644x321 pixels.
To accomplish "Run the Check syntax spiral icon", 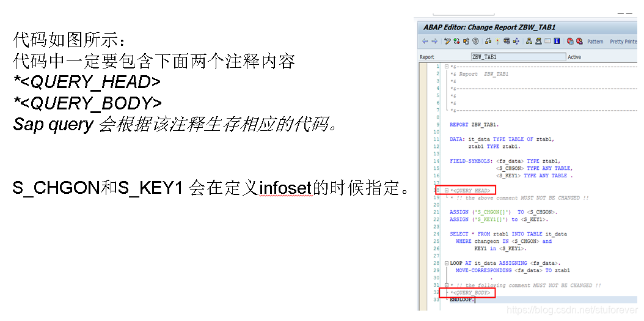I will (475, 41).
